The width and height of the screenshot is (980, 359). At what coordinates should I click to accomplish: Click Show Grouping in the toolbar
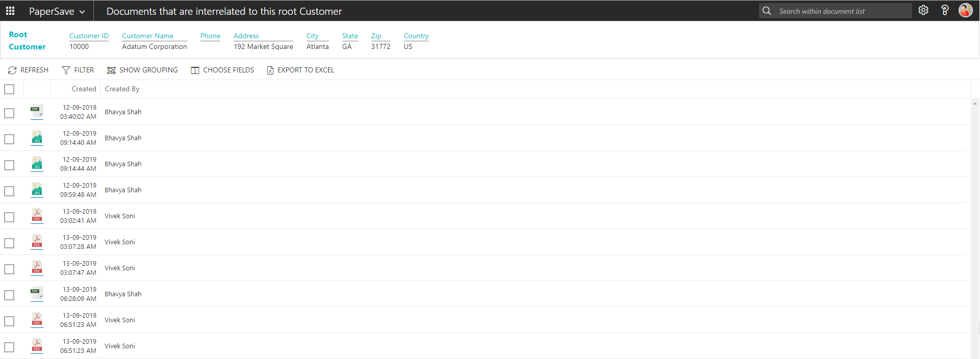click(x=142, y=70)
